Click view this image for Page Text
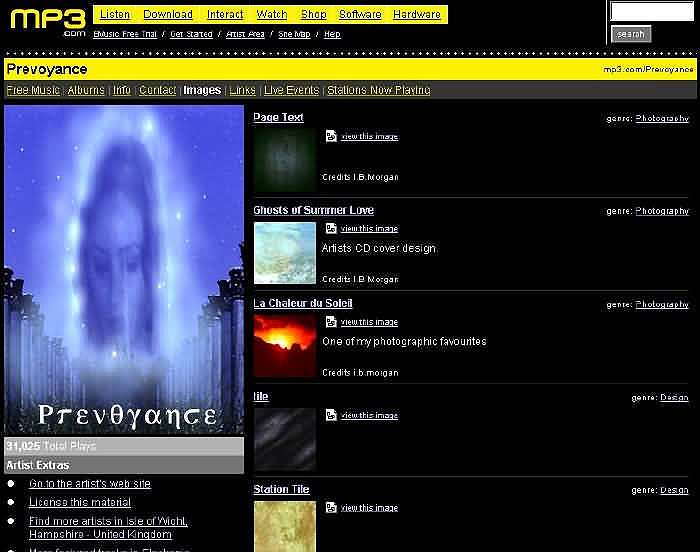Screen dimensions: 700x552 point(369,137)
